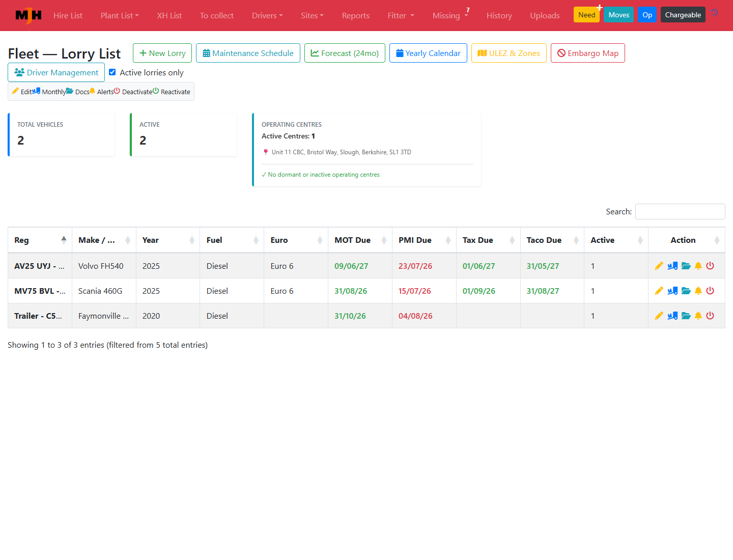Sort table by Reg column header
This screenshot has width=733, height=560.
[x=40, y=240]
